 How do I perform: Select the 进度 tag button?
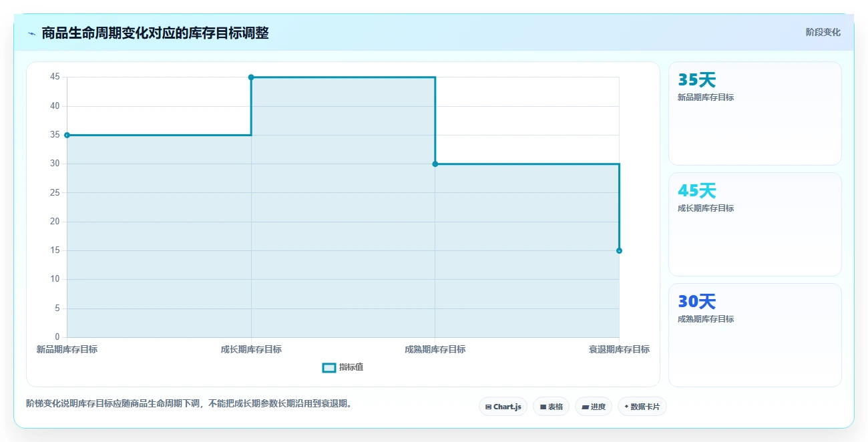[594, 407]
